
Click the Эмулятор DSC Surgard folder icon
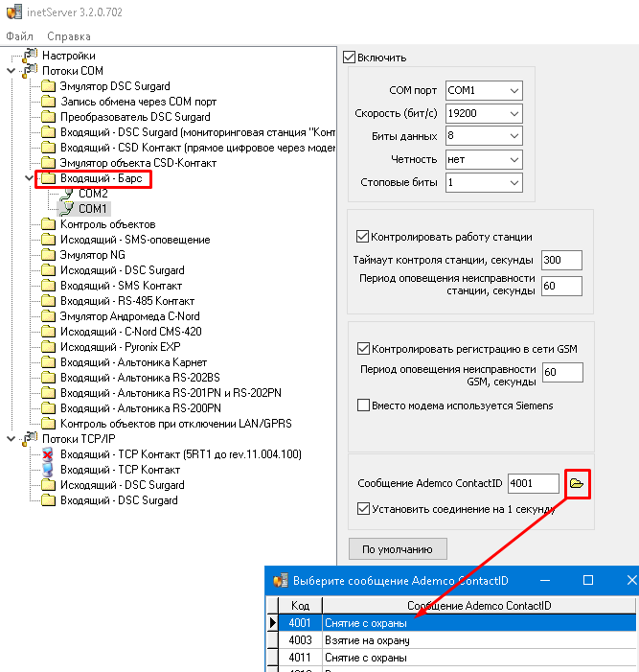[x=49, y=86]
